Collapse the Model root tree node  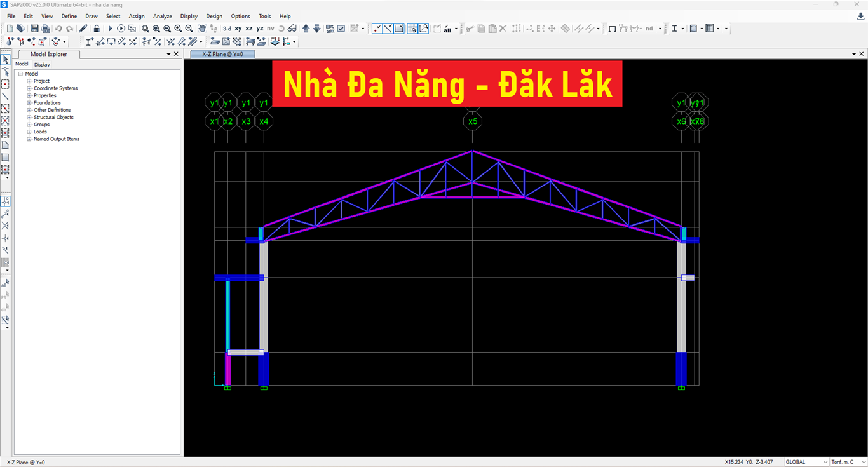point(20,74)
